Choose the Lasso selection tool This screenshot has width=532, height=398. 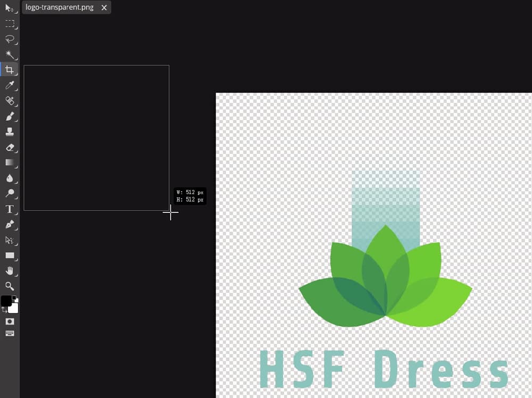click(10, 39)
